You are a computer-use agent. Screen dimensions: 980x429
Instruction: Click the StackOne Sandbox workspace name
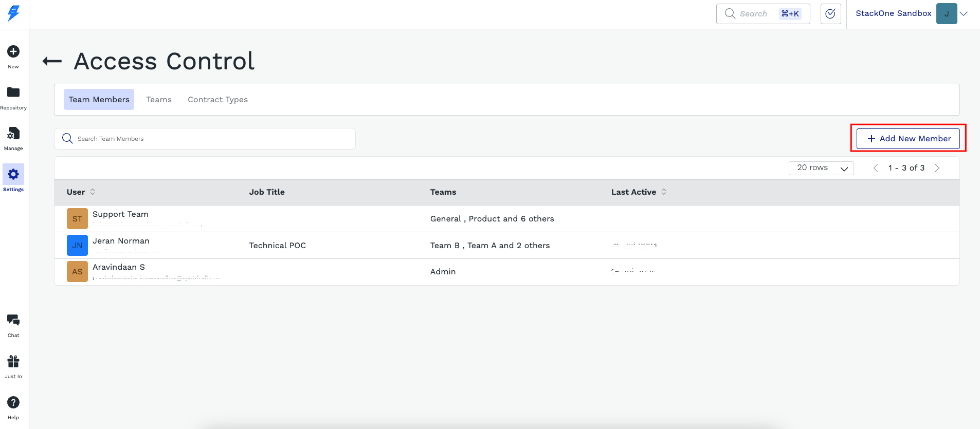[894, 13]
